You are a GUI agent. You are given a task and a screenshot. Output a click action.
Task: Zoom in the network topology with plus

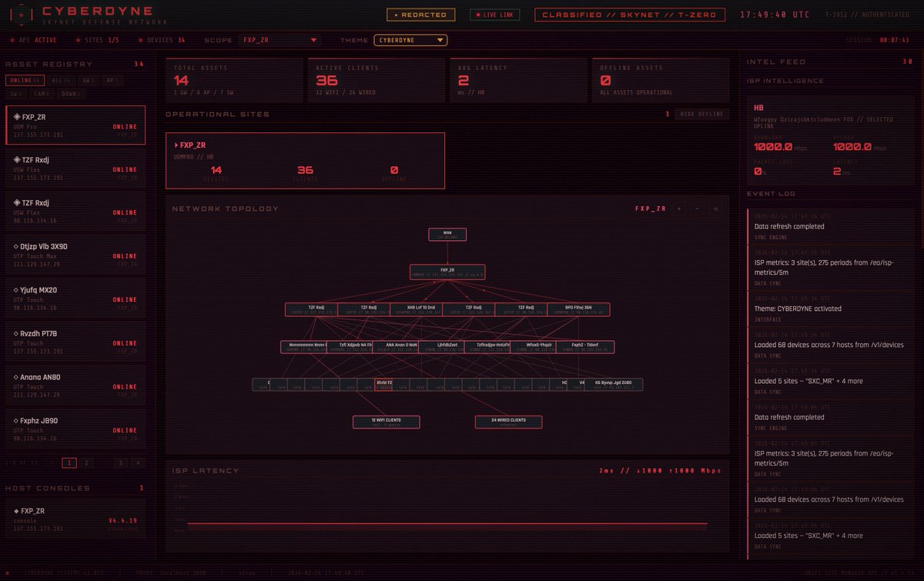pos(679,209)
